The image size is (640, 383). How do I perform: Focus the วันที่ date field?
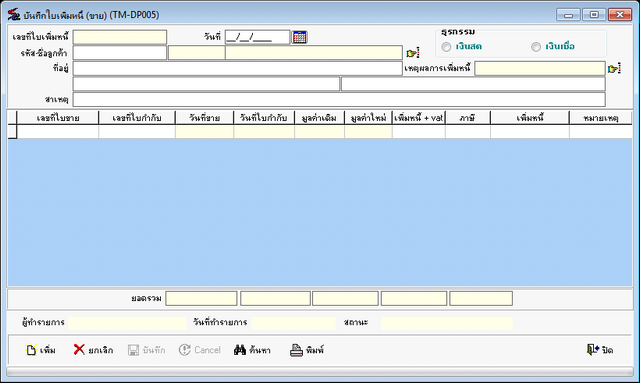pos(258,37)
